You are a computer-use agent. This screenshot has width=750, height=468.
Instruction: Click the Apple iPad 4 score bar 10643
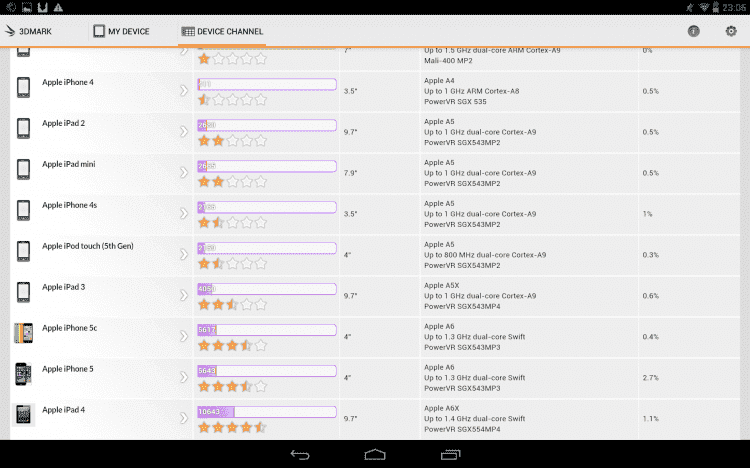click(x=267, y=412)
